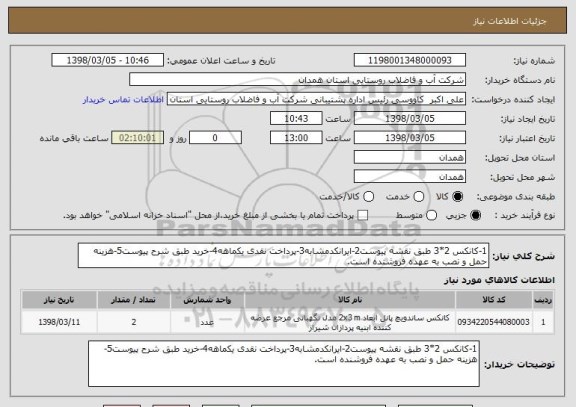
Task: Choose the متوسط purchase type radio
Action: [x=431, y=215]
